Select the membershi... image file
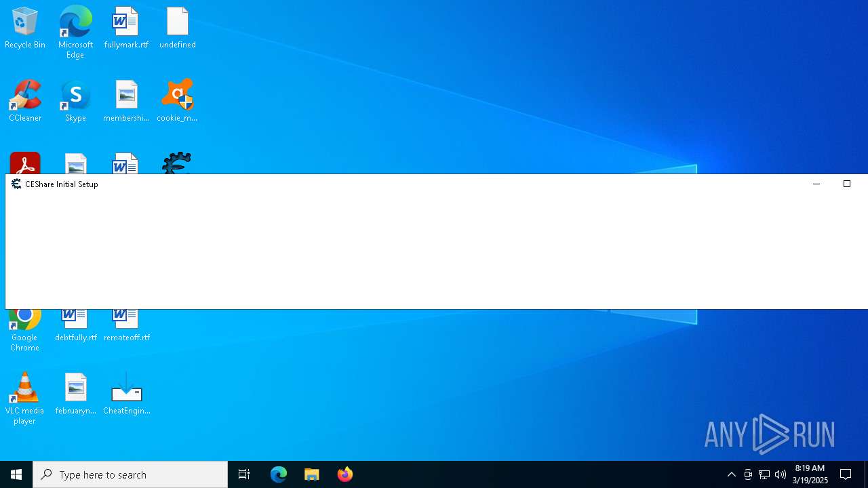 coord(126,102)
